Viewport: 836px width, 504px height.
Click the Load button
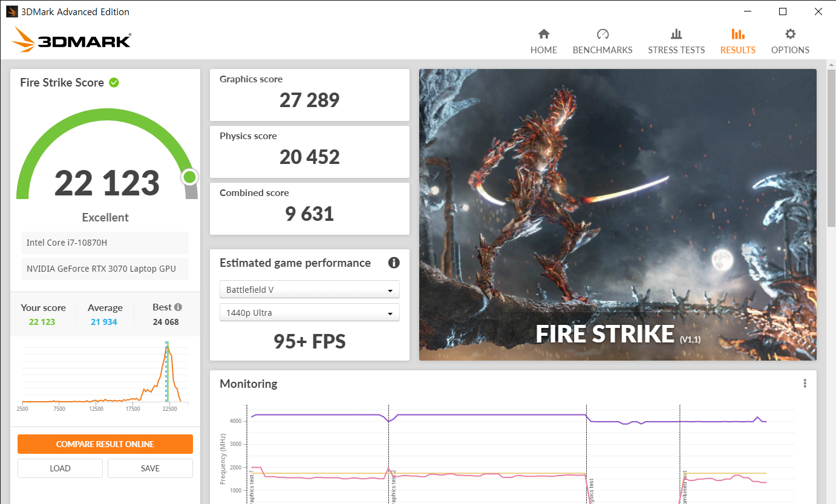click(60, 468)
